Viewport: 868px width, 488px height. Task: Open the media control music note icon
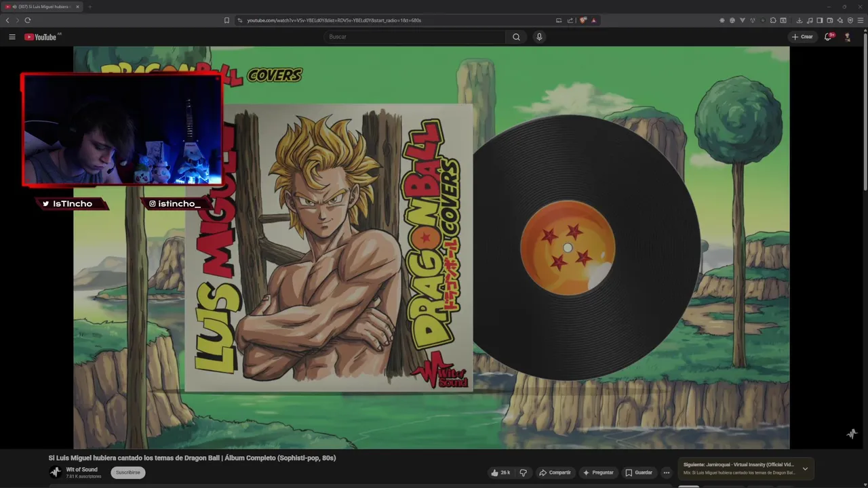pyautogui.click(x=810, y=20)
